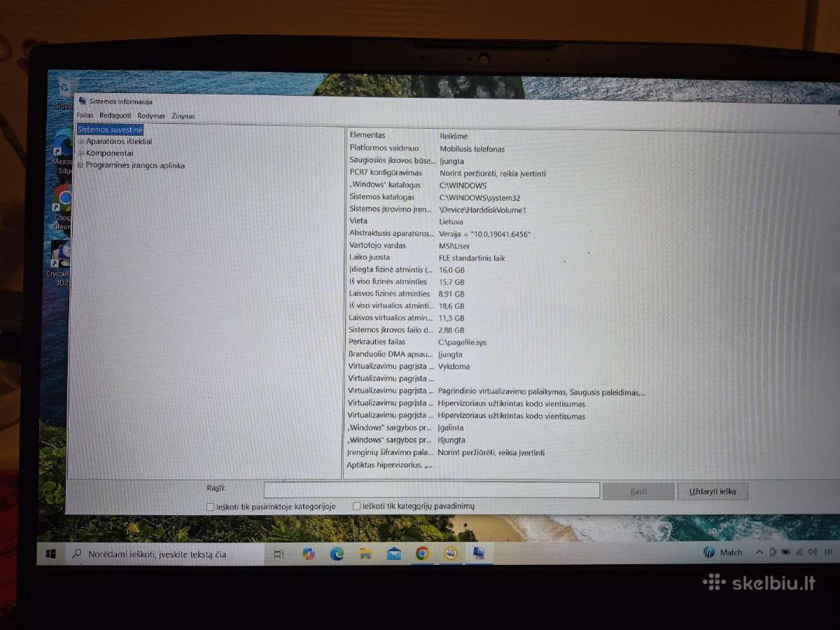Click the Windows taskbar search box
840x630 pixels.
[166, 554]
